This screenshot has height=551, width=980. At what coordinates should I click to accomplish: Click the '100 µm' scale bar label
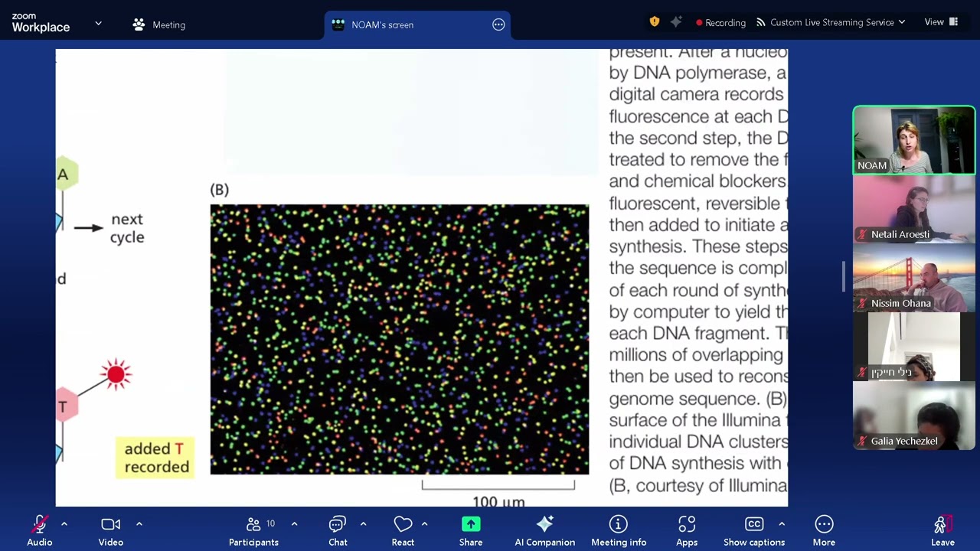click(x=498, y=502)
